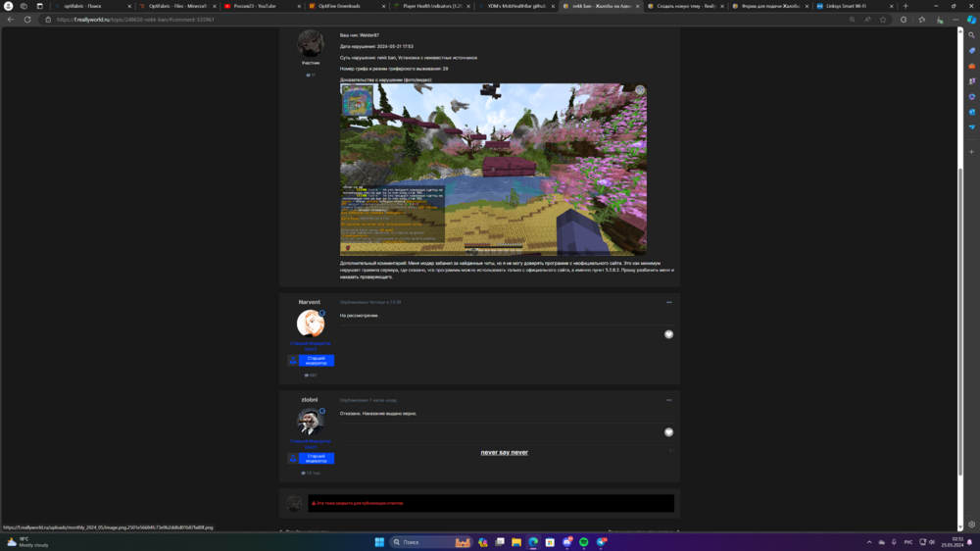Open sidebar settings gear
The image size is (980, 551).
[x=971, y=525]
